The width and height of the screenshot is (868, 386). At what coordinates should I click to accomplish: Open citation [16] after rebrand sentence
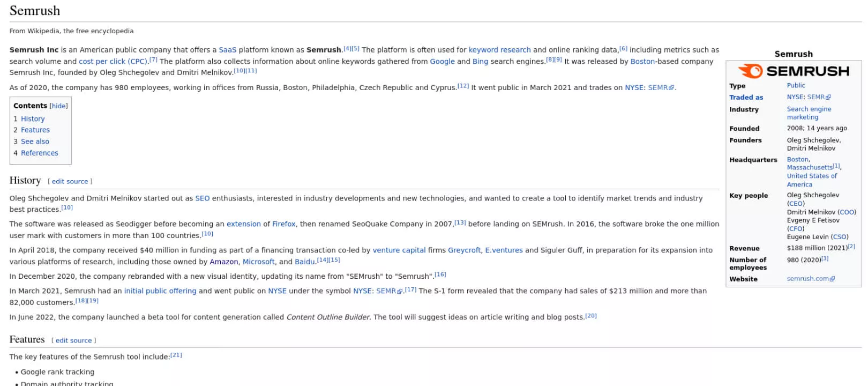[x=440, y=275]
